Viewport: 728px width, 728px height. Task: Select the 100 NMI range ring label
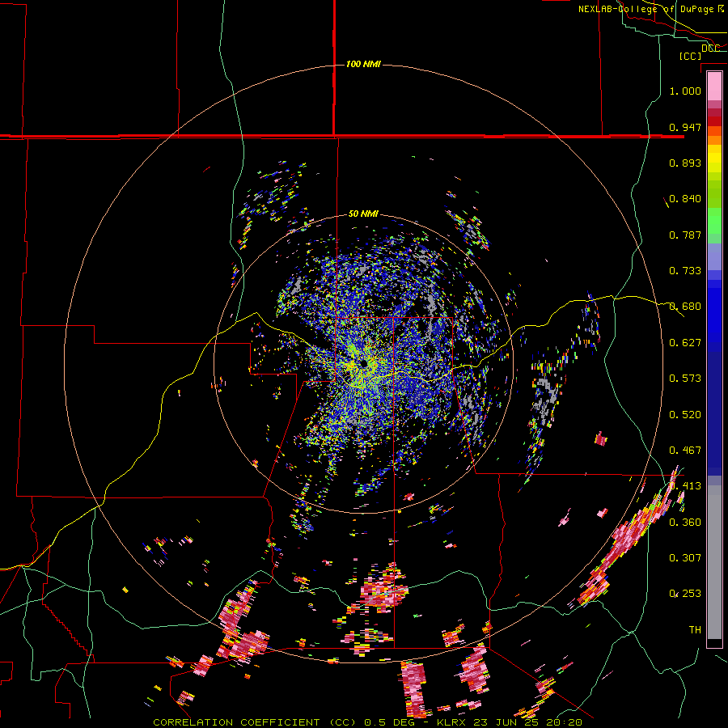(363, 64)
